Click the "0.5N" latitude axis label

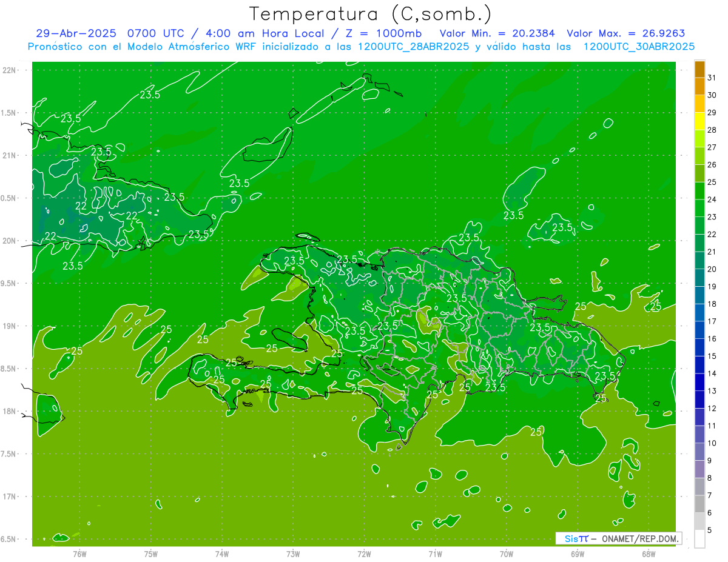(x=8, y=198)
